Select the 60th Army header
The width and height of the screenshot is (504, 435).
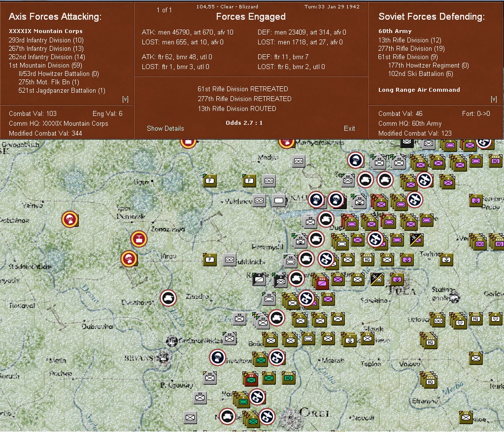[x=395, y=31]
